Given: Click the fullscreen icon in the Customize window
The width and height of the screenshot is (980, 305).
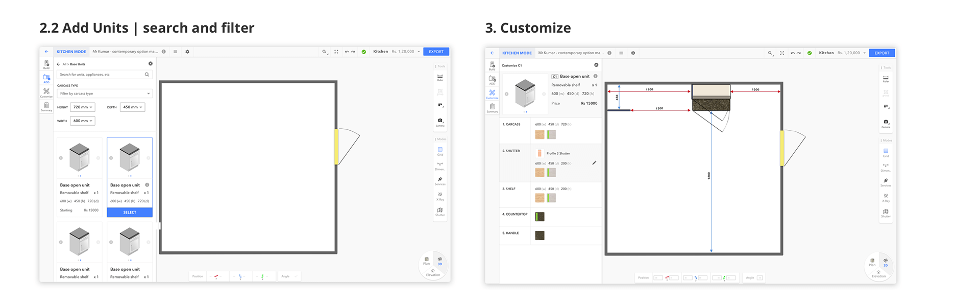Looking at the screenshot, I should (782, 53).
